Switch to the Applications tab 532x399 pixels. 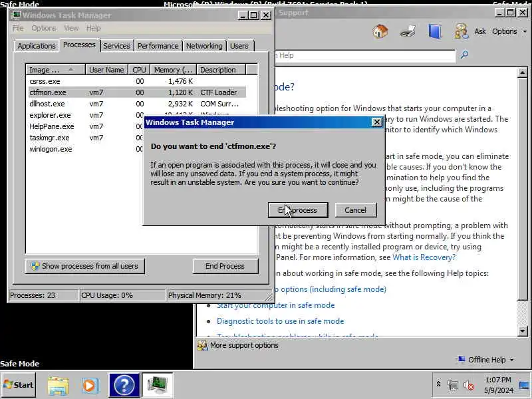click(37, 46)
